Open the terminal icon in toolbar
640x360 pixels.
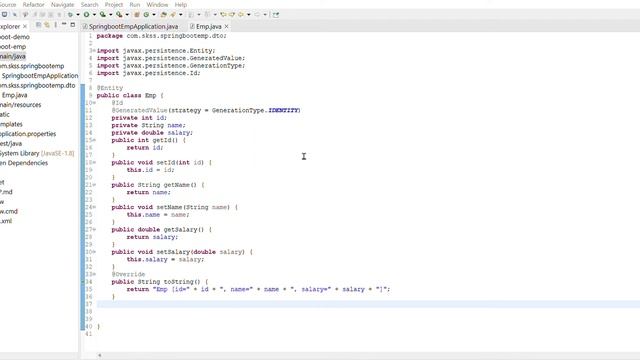[x=4, y=15]
